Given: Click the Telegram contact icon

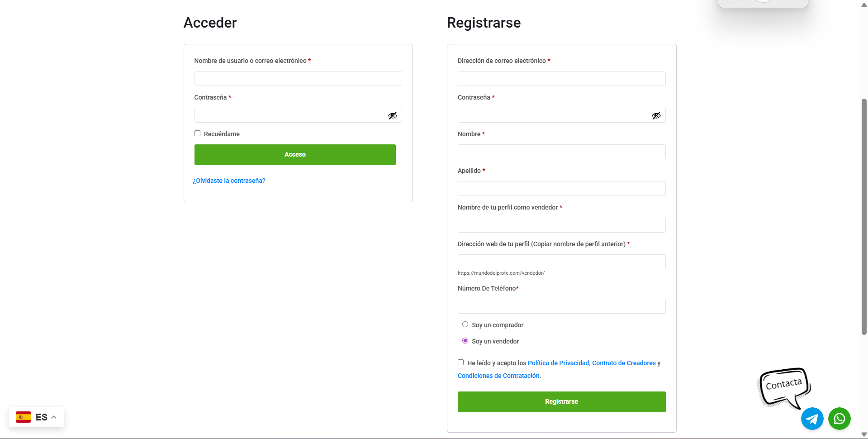Looking at the screenshot, I should [812, 419].
